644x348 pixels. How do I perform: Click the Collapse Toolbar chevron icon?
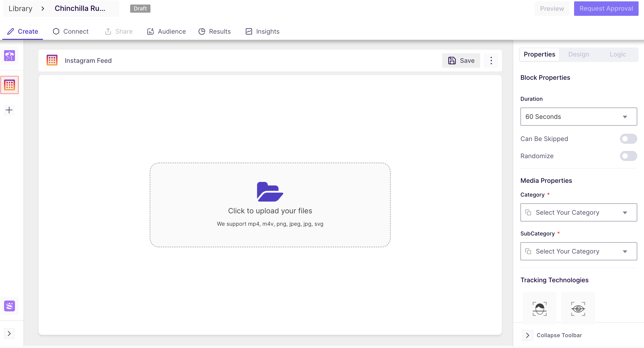coord(527,335)
